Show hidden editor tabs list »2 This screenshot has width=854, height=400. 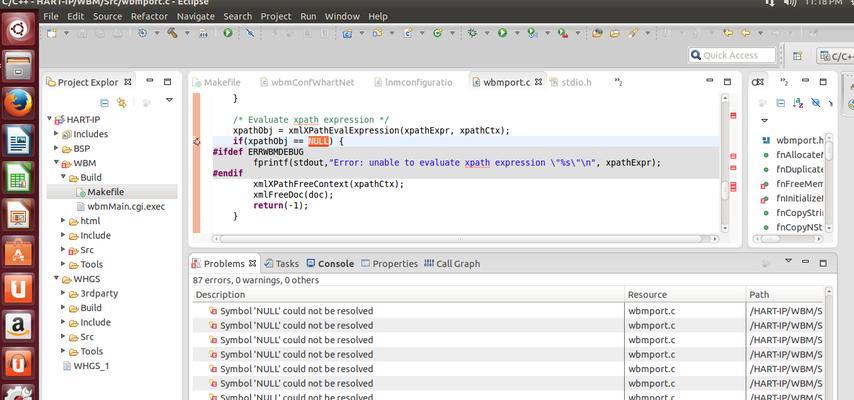pos(619,82)
